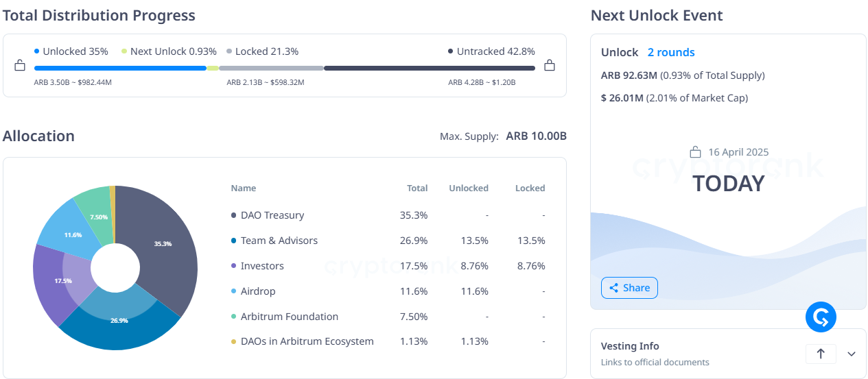Click the dark Untracked segment of progress bar
The height and width of the screenshot is (379, 868).
[x=429, y=69]
